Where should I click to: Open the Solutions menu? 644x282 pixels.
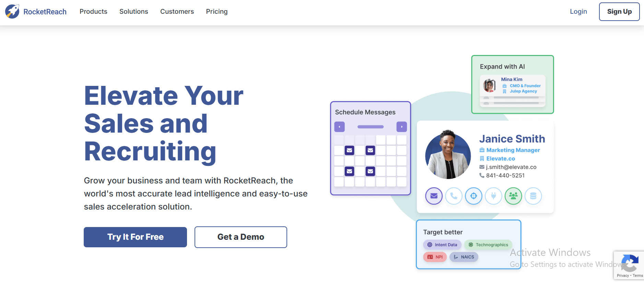point(134,12)
